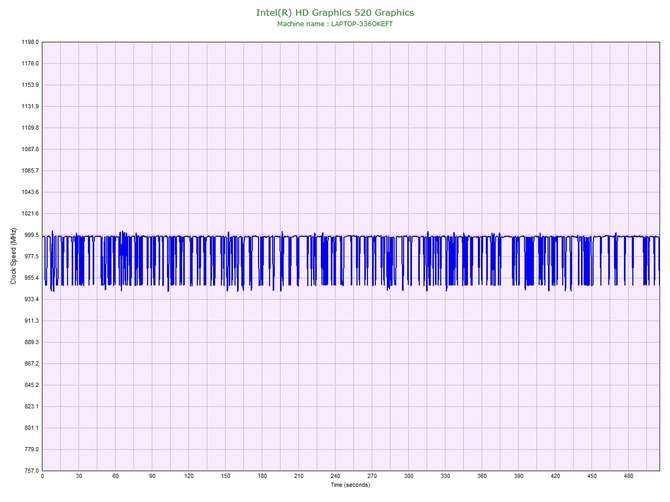Click the 779.0 y-axis value
Image resolution: width=670 pixels, height=502 pixels.
pos(31,449)
